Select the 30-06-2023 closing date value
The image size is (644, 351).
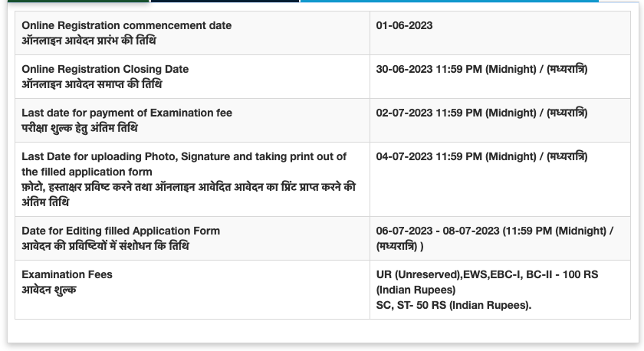point(481,69)
